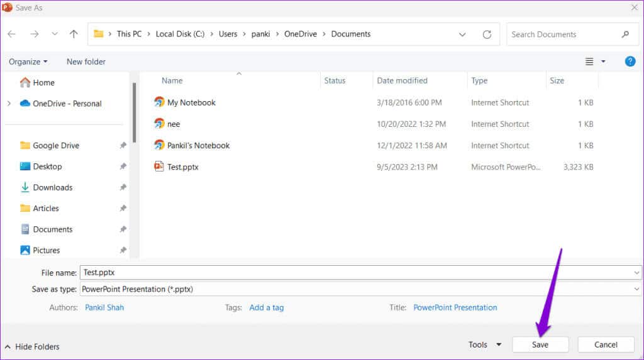Create a New folder
The width and height of the screenshot is (644, 360).
coord(86,62)
